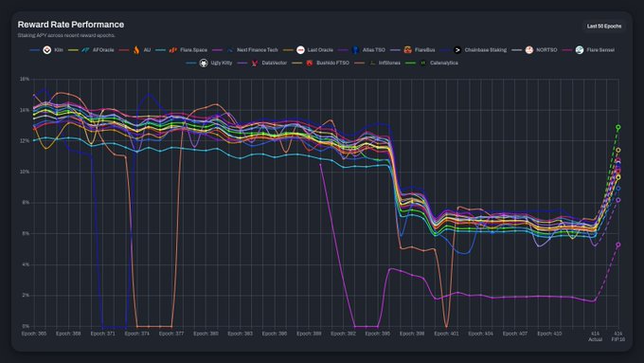644x363 pixels.
Task: Click the 4% y-axis label
Action: click(x=26, y=264)
